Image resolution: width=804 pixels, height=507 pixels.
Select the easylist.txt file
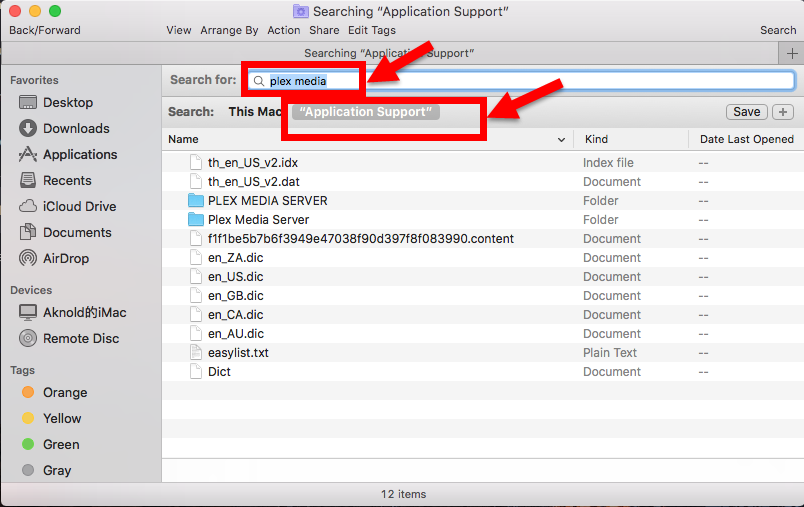[238, 353]
